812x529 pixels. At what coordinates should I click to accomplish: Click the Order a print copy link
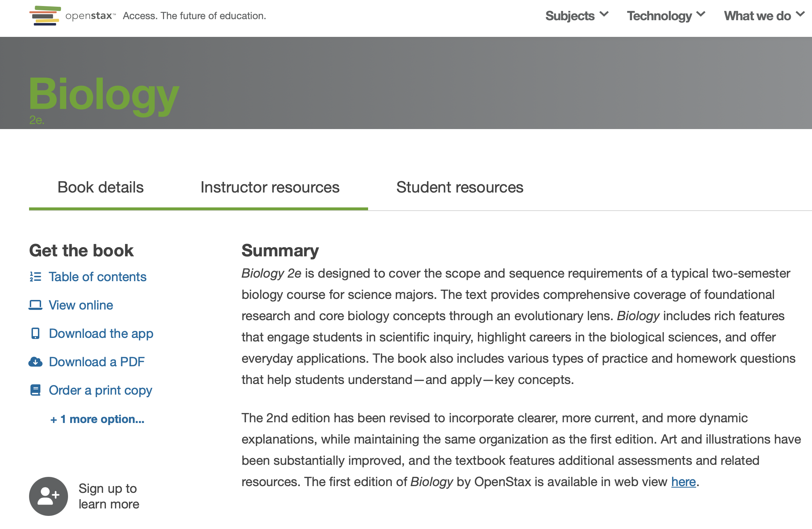[x=100, y=390]
